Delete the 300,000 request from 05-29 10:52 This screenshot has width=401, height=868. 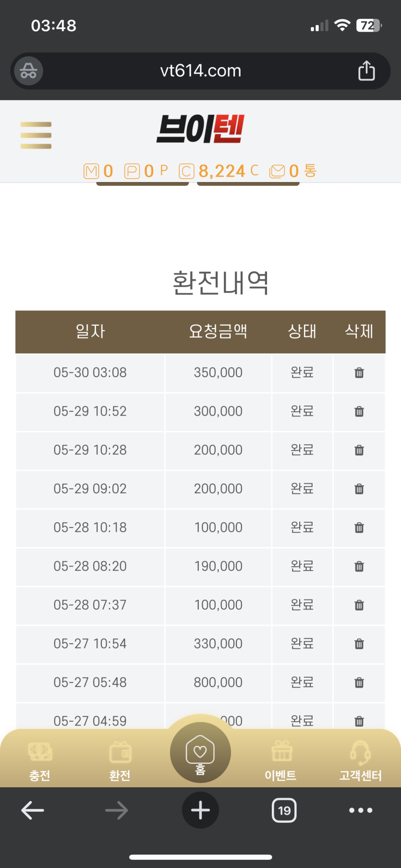point(359,412)
